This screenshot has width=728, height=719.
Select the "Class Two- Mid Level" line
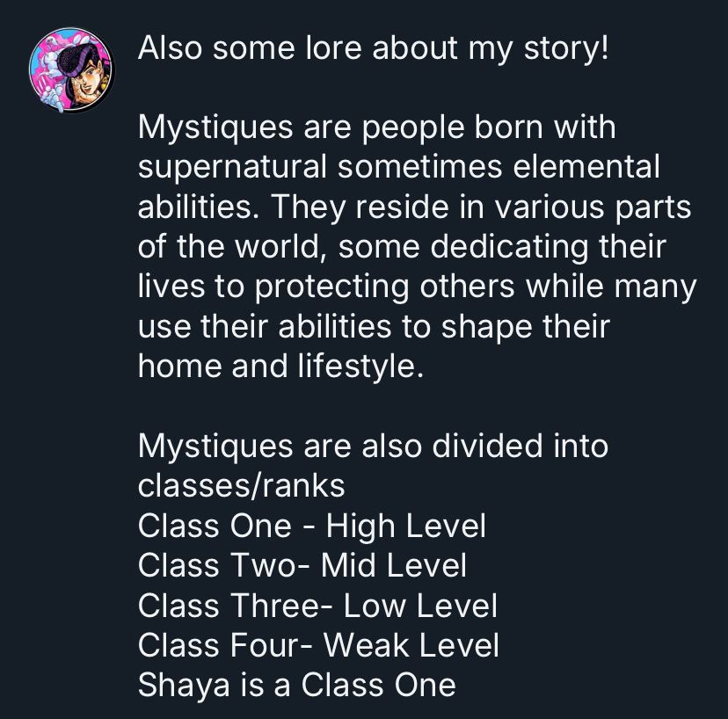coord(302,566)
